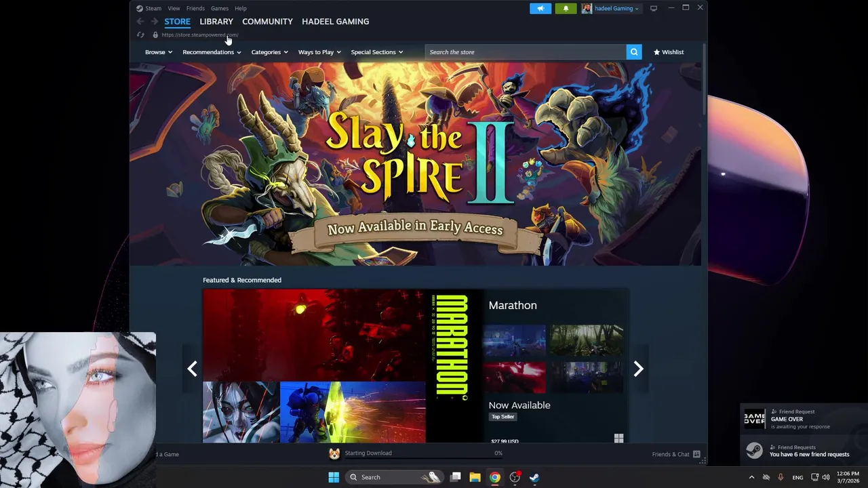Select the top-left Marathon screenshot thumbnail
Screen dimensions: 868x488
(514, 340)
